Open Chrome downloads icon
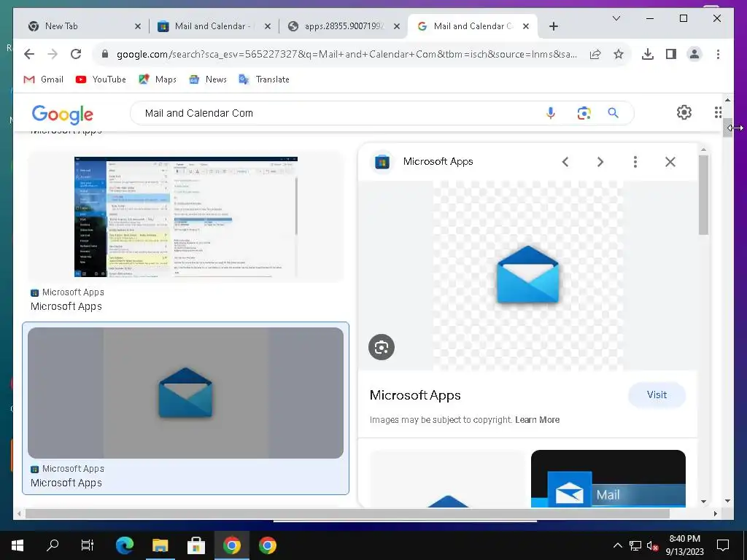 tap(648, 54)
